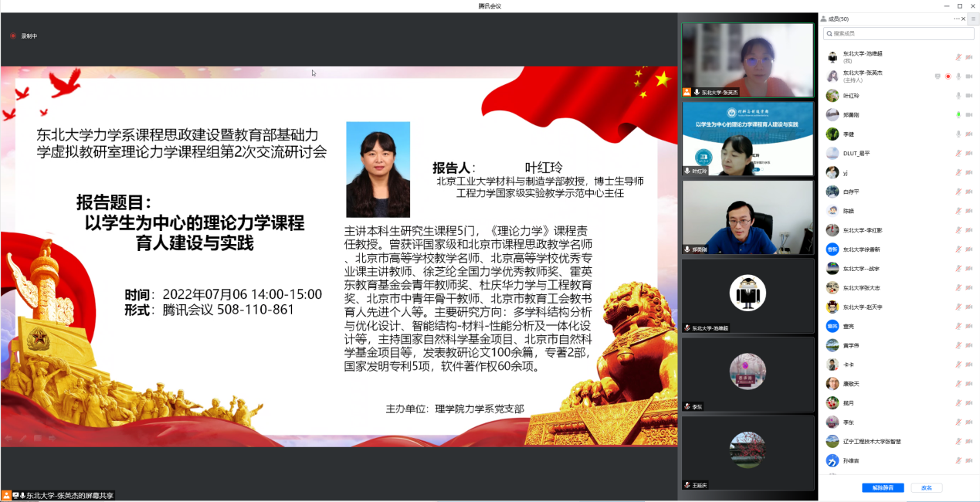Toggle microphone icon of 东北大学-张英杰 host row

coord(958,76)
